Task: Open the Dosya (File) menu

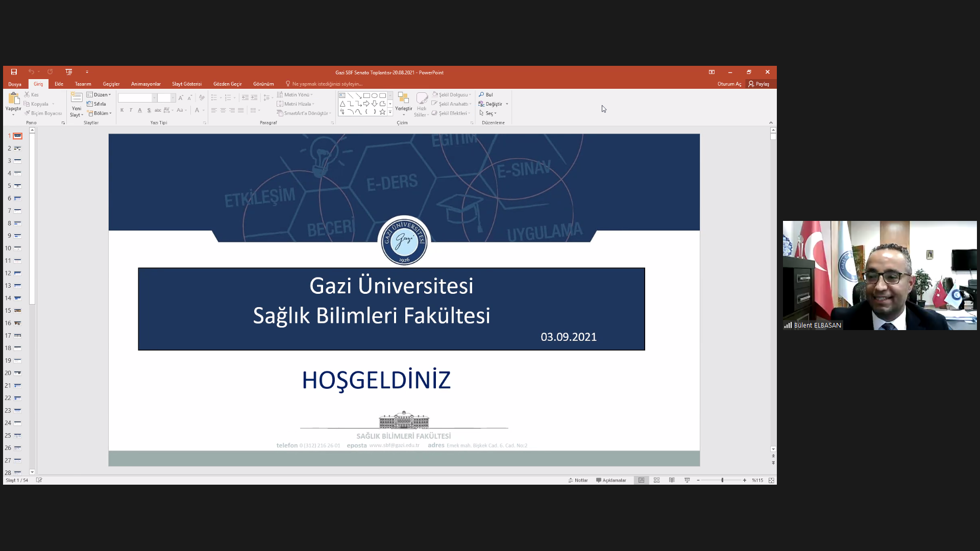Action: 15,84
